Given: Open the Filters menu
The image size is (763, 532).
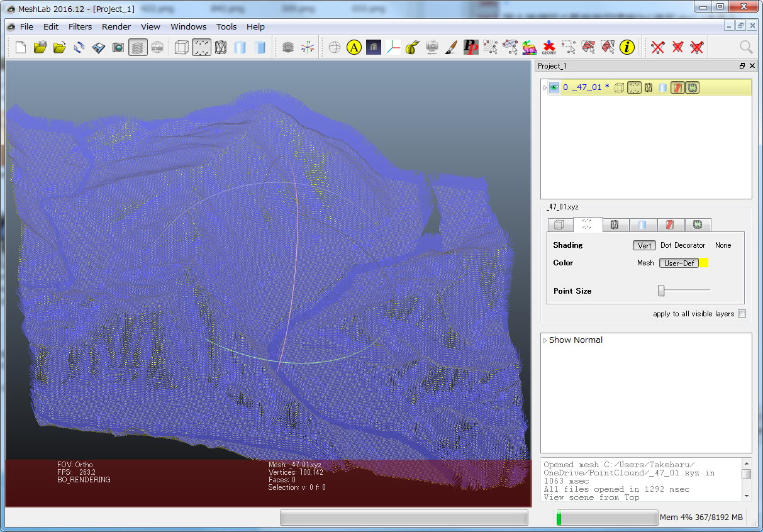Looking at the screenshot, I should [81, 26].
